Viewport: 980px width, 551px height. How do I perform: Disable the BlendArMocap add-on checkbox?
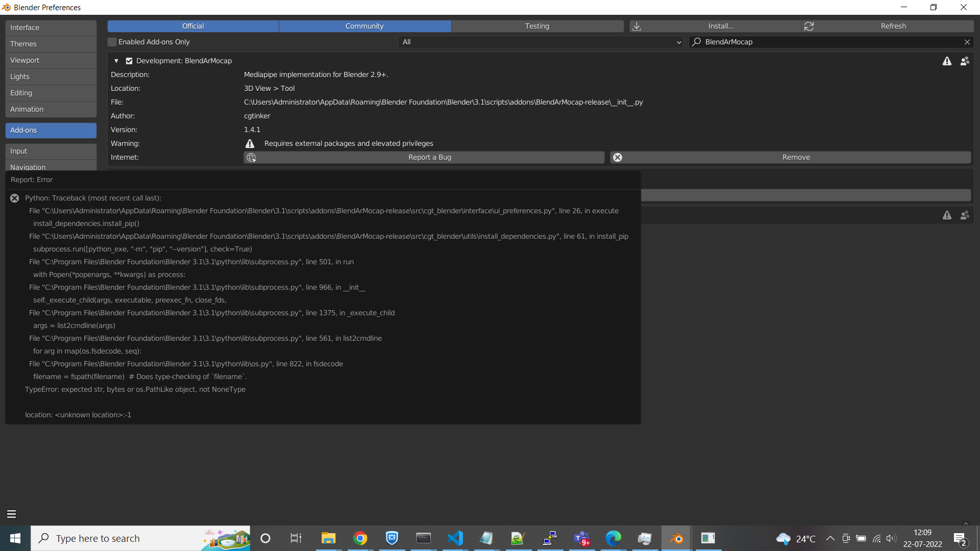(x=129, y=61)
